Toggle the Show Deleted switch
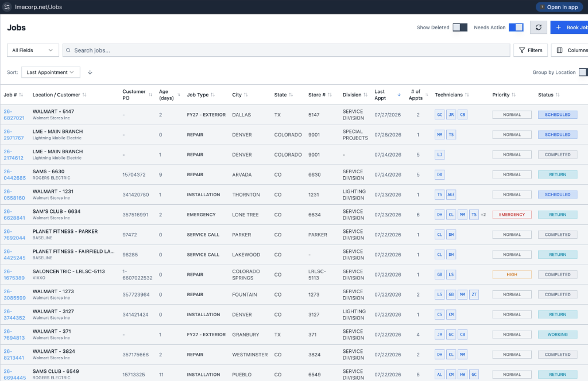The width and height of the screenshot is (588, 381). coord(460,28)
